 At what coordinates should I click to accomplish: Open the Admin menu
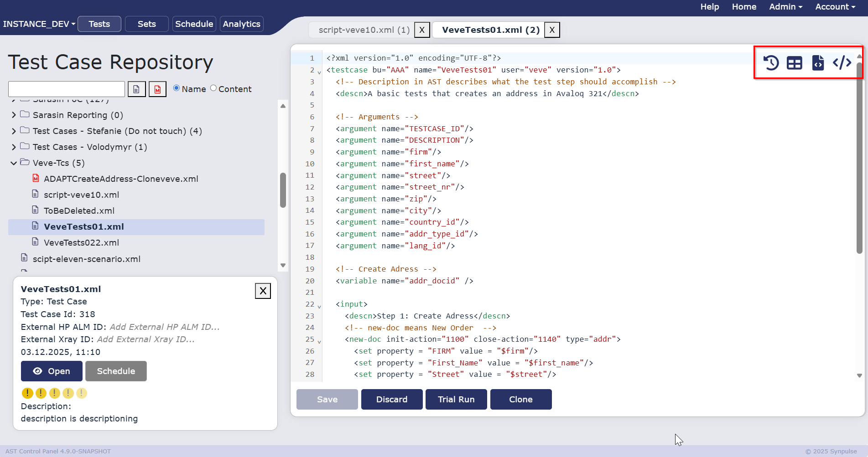(x=785, y=7)
